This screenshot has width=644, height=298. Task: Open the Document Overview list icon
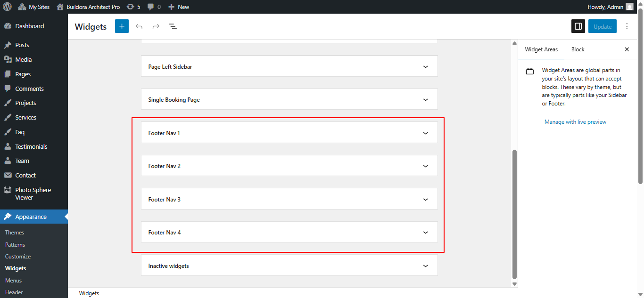tap(173, 26)
